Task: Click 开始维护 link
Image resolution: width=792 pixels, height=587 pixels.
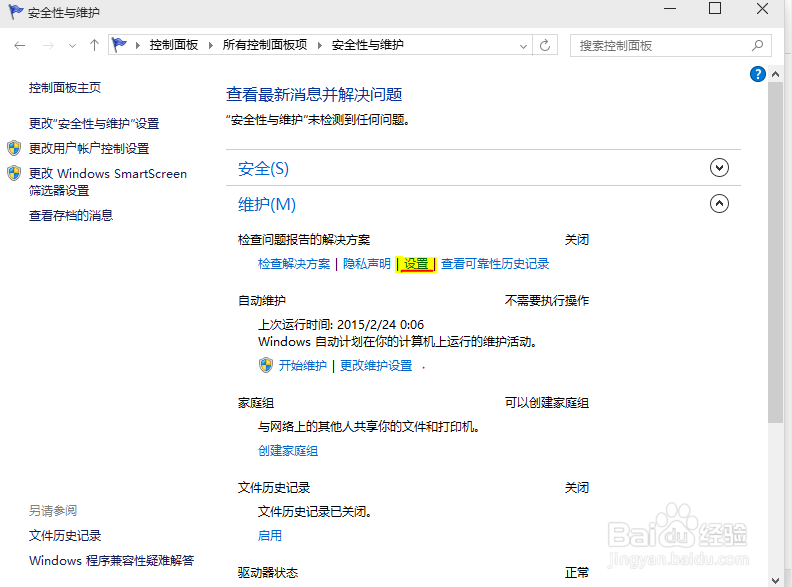Action: tap(303, 366)
